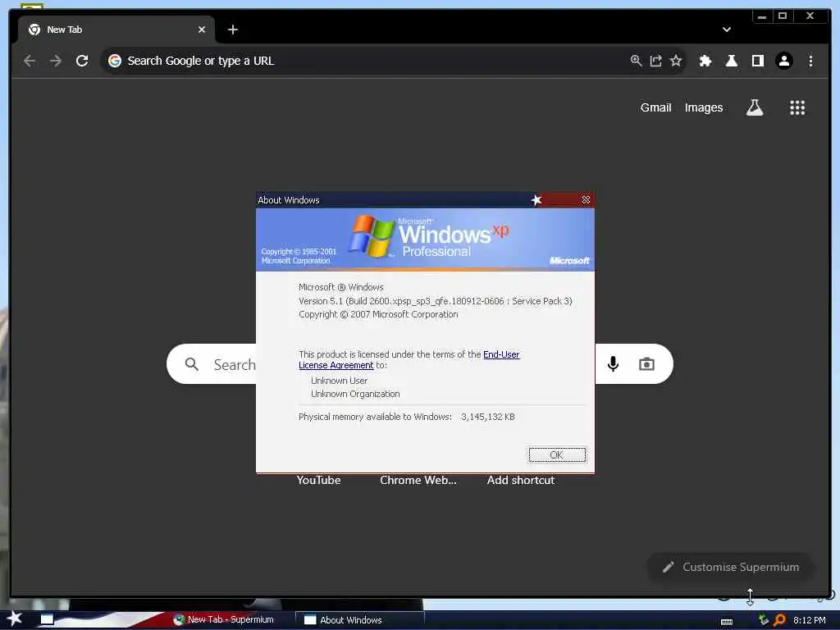Image resolution: width=840 pixels, height=630 pixels.
Task: Open the Chrome Web Store shortcut
Action: click(418, 480)
